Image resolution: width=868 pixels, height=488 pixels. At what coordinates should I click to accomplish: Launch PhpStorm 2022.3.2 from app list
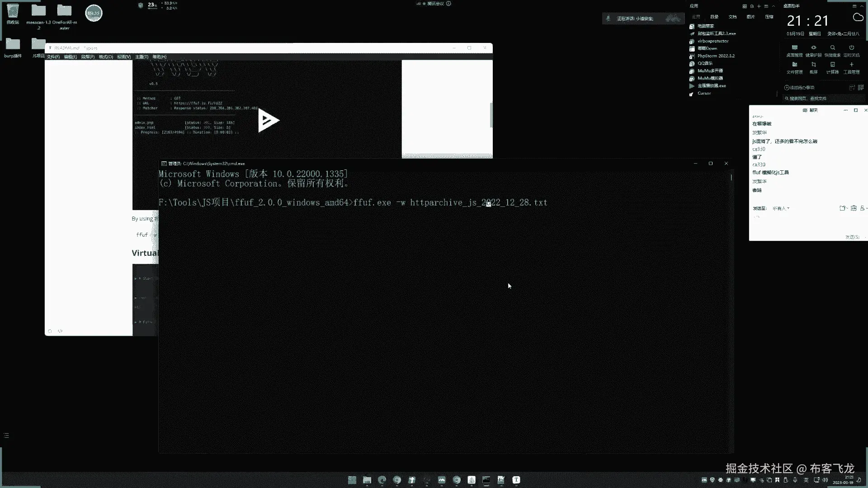(x=716, y=56)
